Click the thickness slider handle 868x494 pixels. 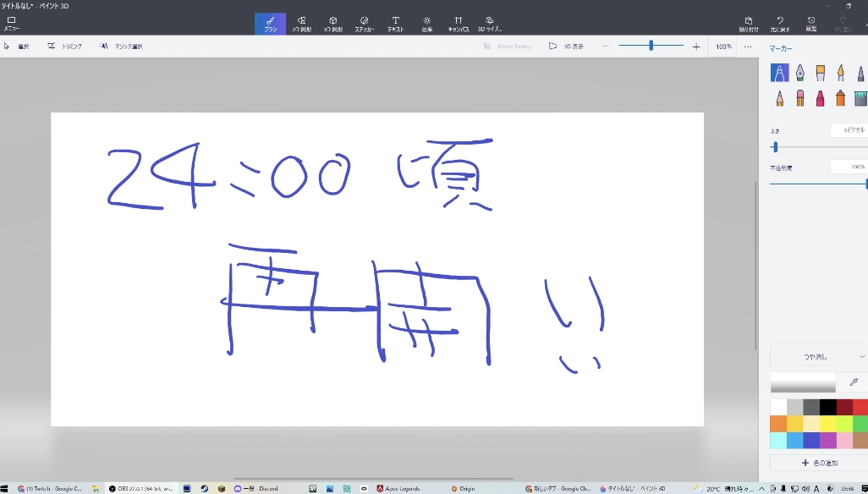[x=775, y=147]
